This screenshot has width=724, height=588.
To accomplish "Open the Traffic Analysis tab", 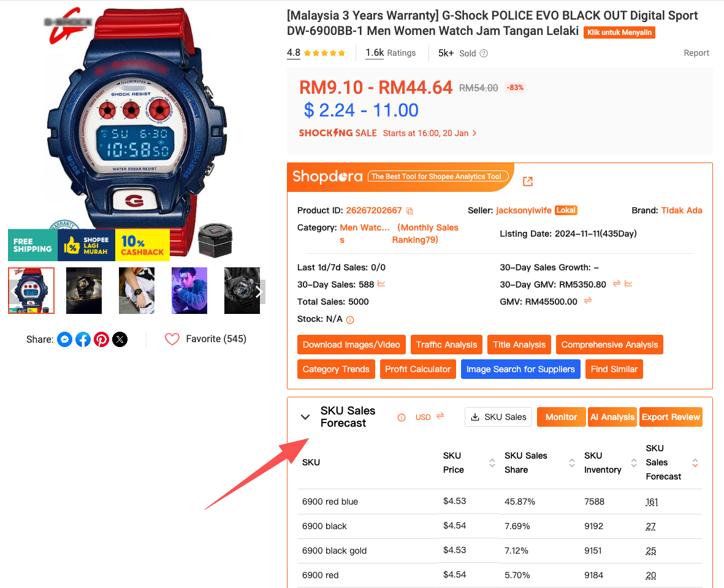I will pos(446,345).
